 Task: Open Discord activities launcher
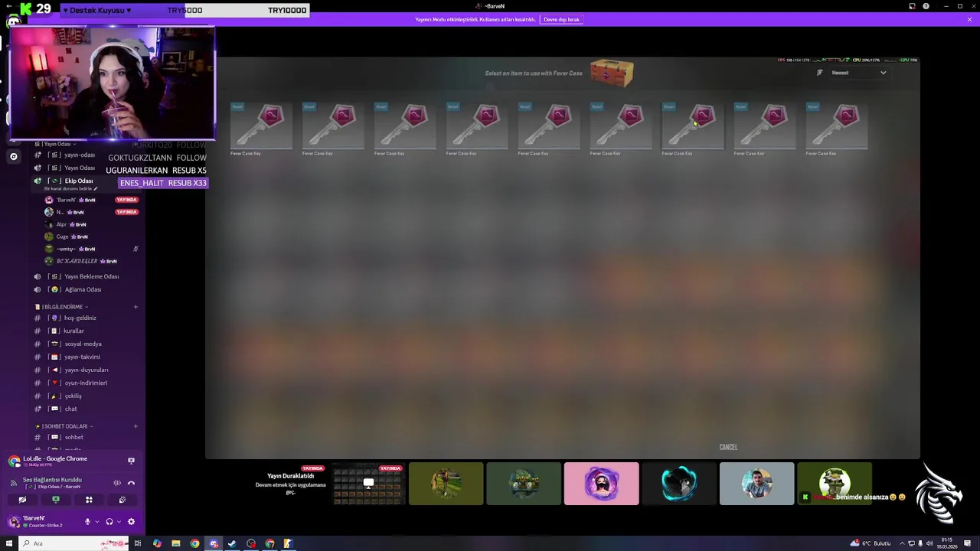(x=89, y=500)
